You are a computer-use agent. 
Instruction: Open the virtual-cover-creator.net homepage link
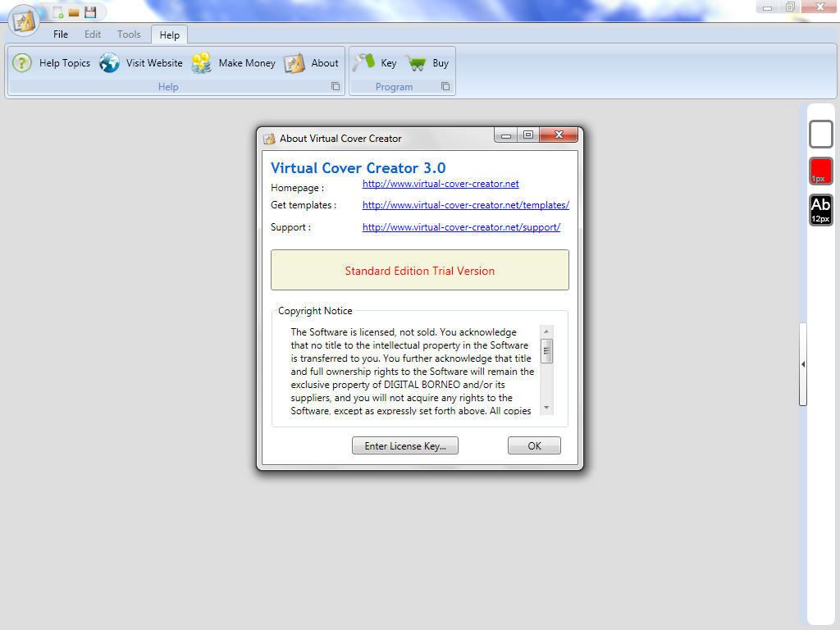[441, 184]
